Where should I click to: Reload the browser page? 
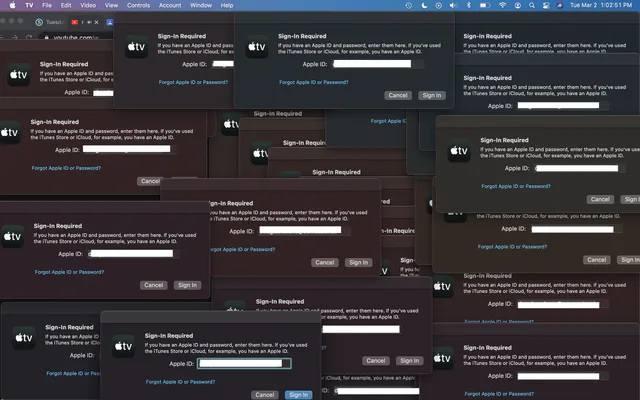tap(29, 37)
